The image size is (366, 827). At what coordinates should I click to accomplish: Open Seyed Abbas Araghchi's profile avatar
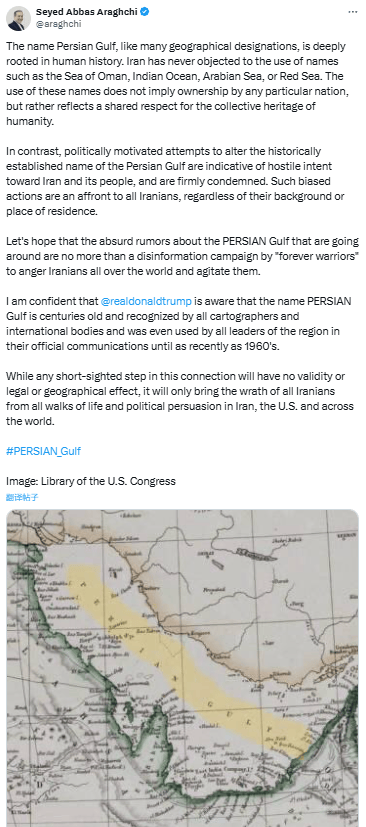point(17,18)
